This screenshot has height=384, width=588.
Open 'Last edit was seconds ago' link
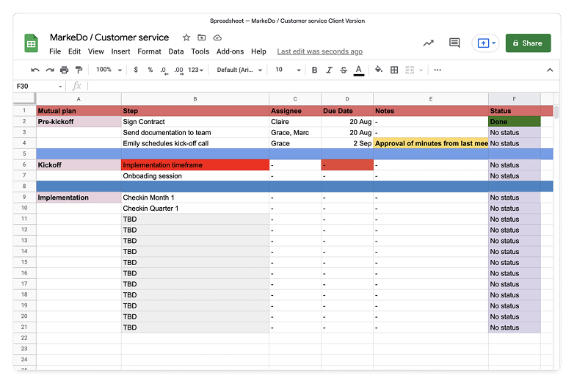click(x=319, y=51)
